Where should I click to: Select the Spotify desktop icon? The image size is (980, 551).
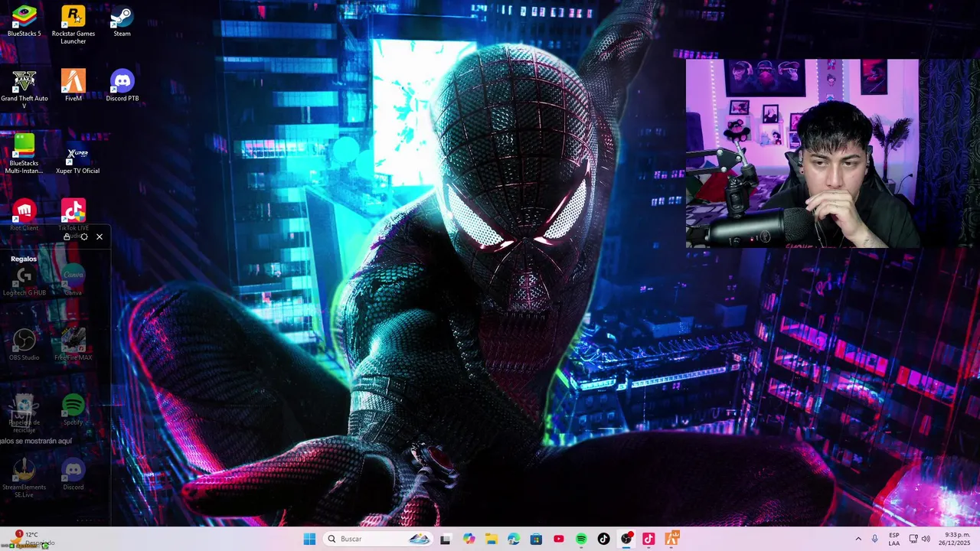pos(73,410)
